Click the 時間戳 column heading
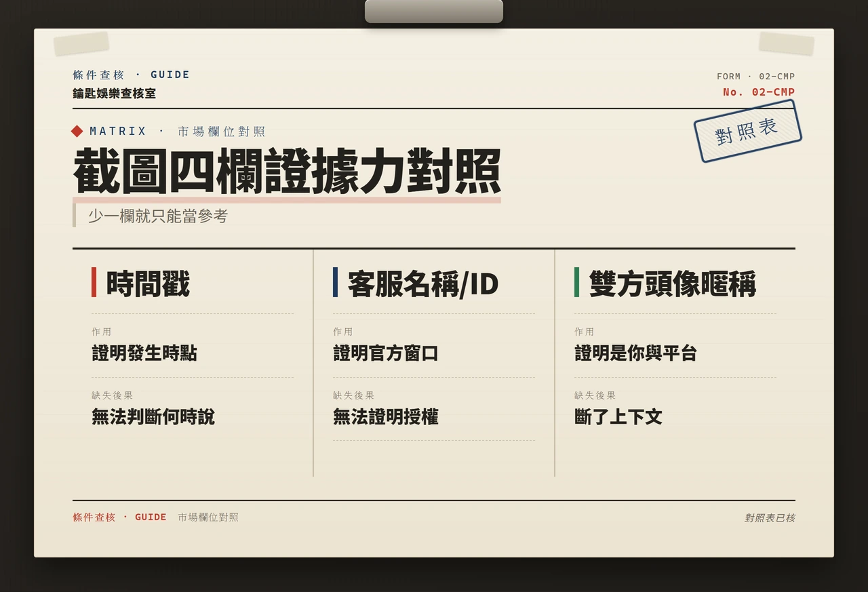Viewport: 868px width, 592px height. (148, 283)
